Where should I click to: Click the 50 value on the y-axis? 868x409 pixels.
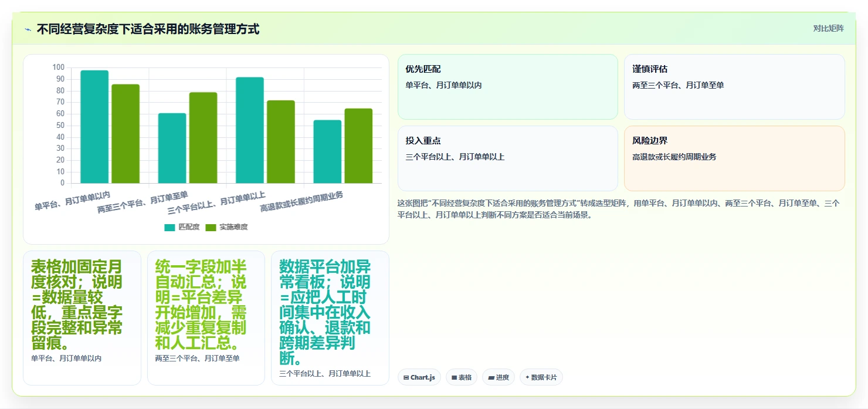(x=60, y=125)
